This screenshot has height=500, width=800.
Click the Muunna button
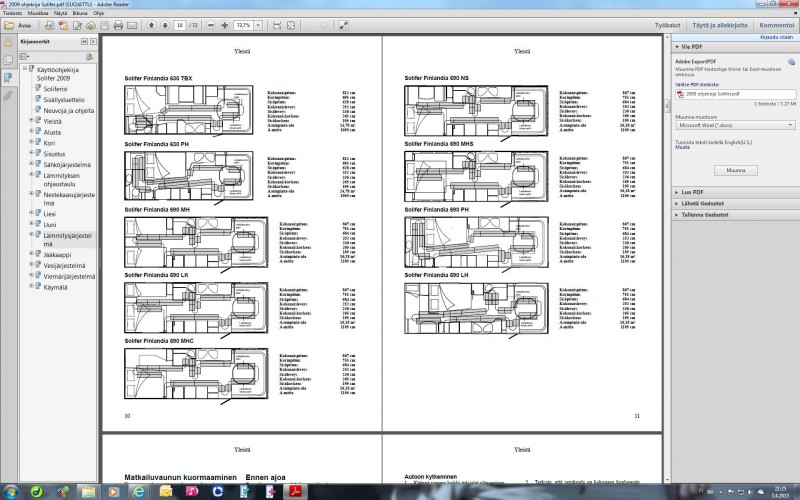pyautogui.click(x=735, y=171)
